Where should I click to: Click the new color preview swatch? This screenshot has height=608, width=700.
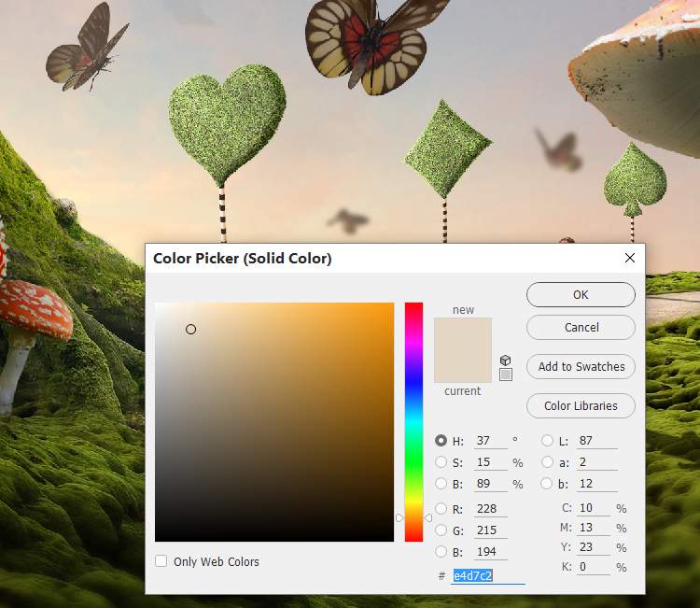[x=463, y=334]
